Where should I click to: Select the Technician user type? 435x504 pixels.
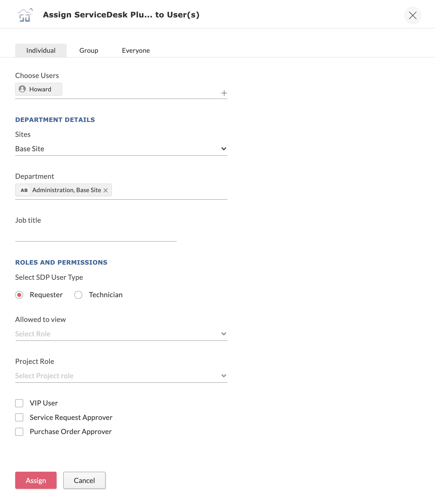click(78, 295)
